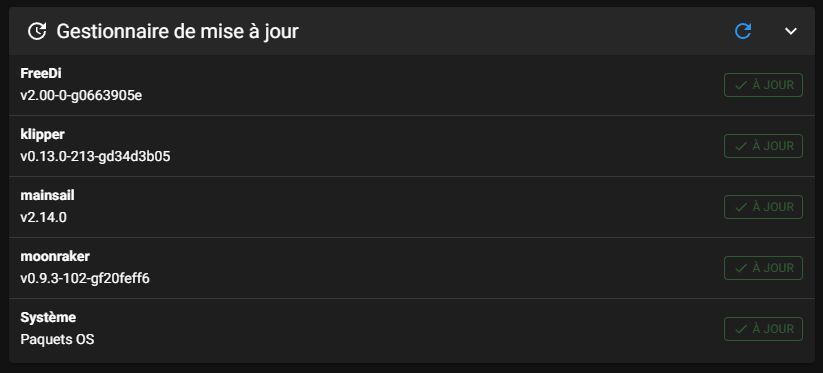Click the À JOUR button for mainsail
Screen dimensions: 823x373
[763, 207]
